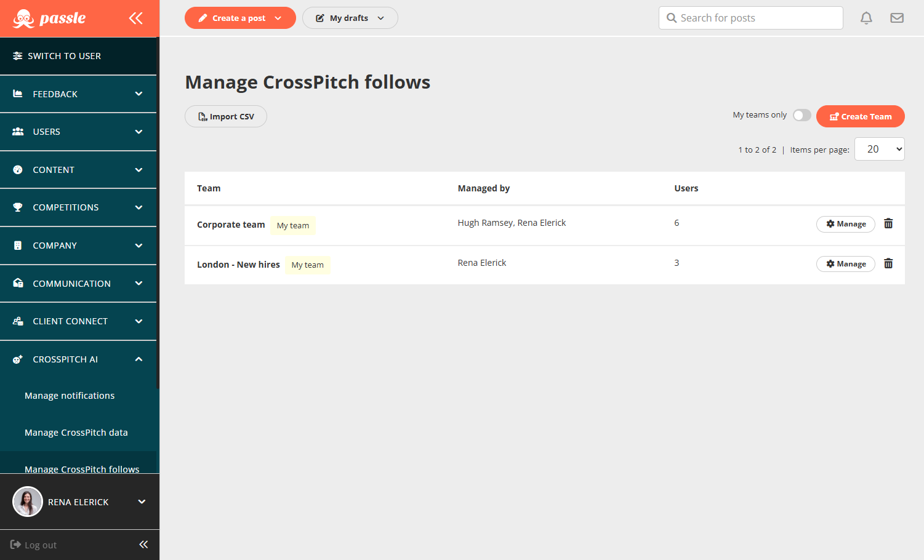Open the messages envelope icon
The image size is (924, 560).
point(897,18)
